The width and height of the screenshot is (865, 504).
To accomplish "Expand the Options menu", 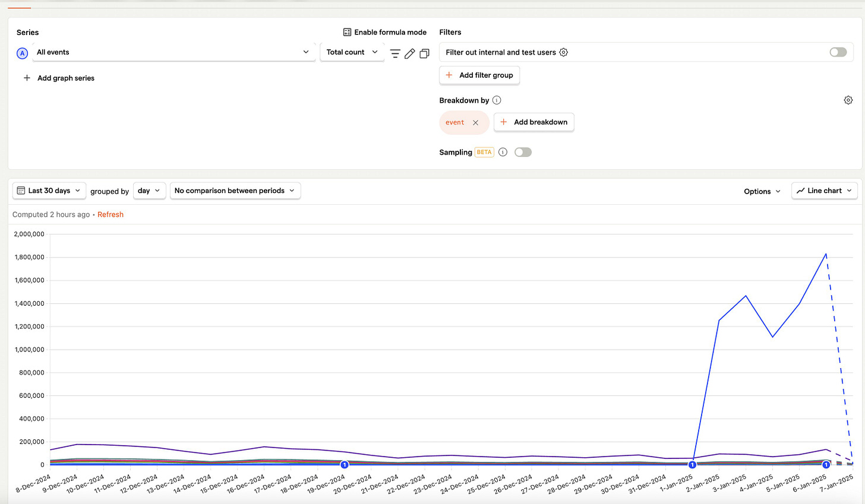I will [x=762, y=191].
